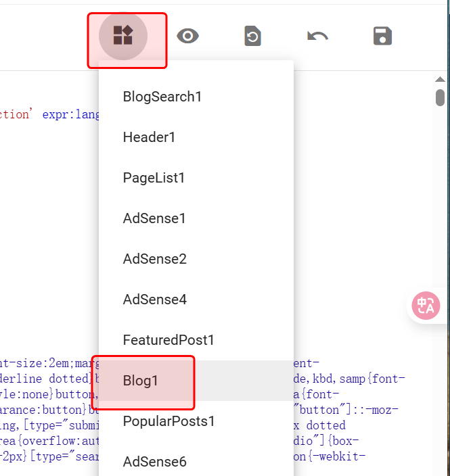Viewport: 450px width, 476px height.
Task: Go to the AdSense2 widget
Action: coord(154,259)
